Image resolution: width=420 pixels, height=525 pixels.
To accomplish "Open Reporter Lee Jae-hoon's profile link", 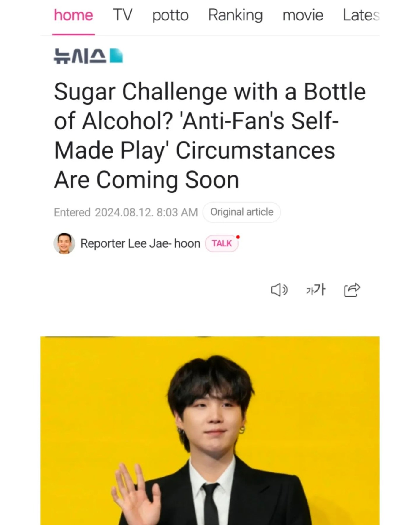I will pyautogui.click(x=140, y=243).
